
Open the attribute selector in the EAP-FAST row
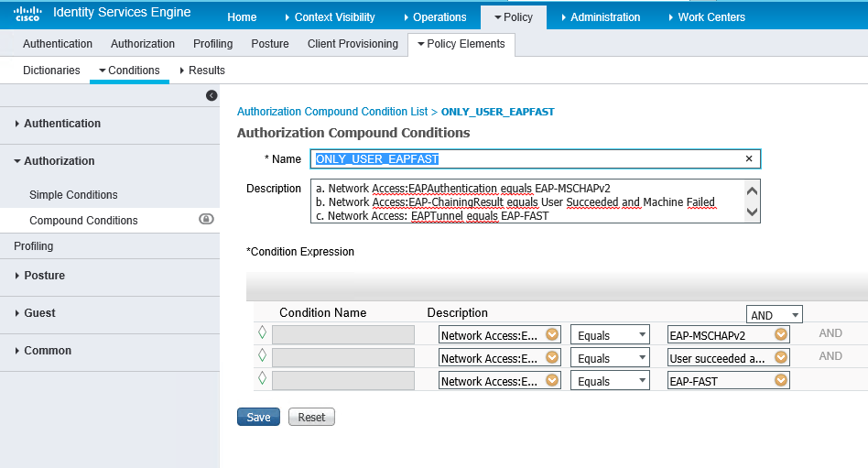pyautogui.click(x=552, y=380)
